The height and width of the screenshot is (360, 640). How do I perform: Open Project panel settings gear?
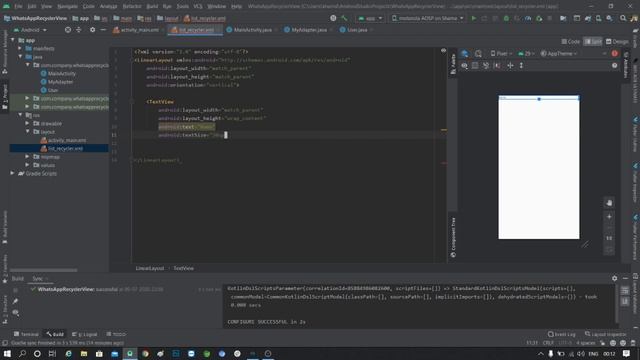93,30
